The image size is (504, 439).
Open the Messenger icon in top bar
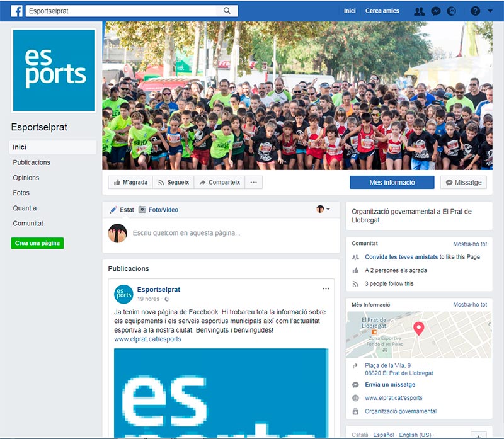coord(436,11)
